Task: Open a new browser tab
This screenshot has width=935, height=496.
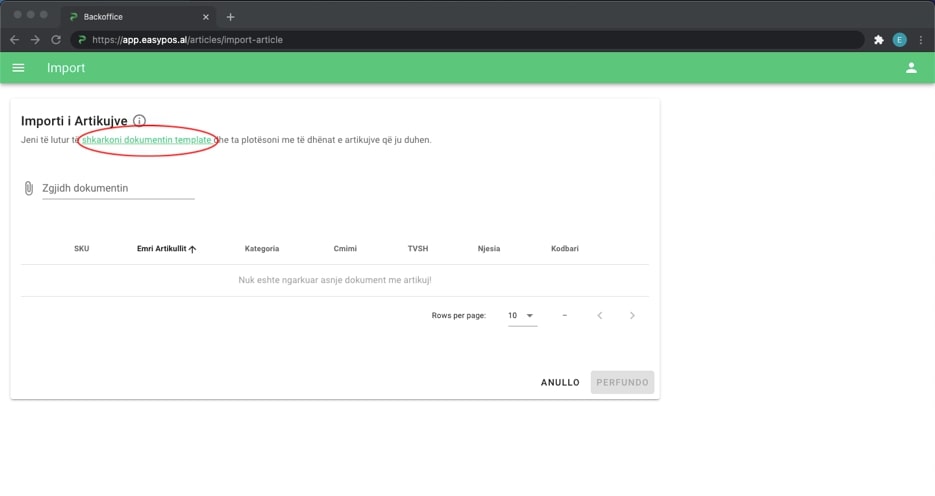Action: point(230,17)
